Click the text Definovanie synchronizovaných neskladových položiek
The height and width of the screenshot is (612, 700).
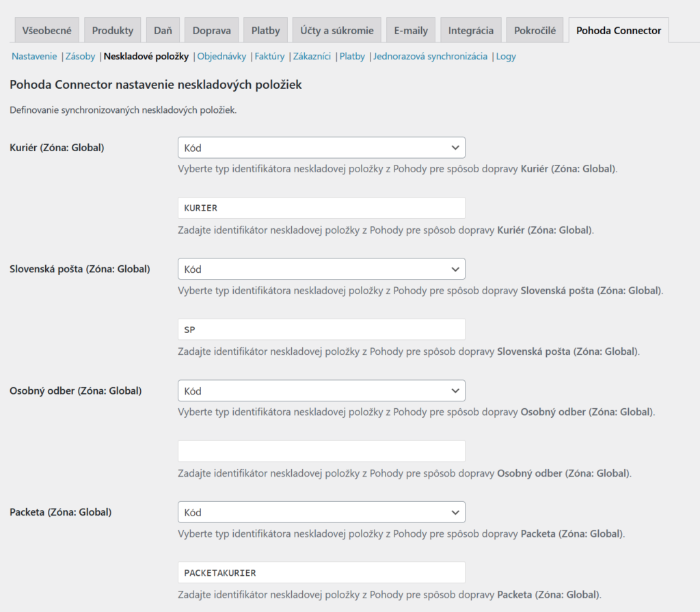123,110
